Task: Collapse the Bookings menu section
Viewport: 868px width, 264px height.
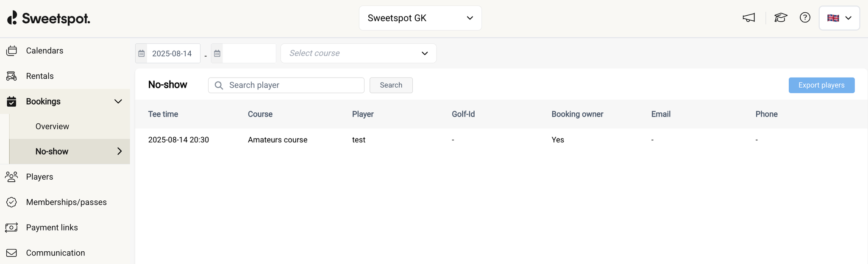Action: [118, 101]
